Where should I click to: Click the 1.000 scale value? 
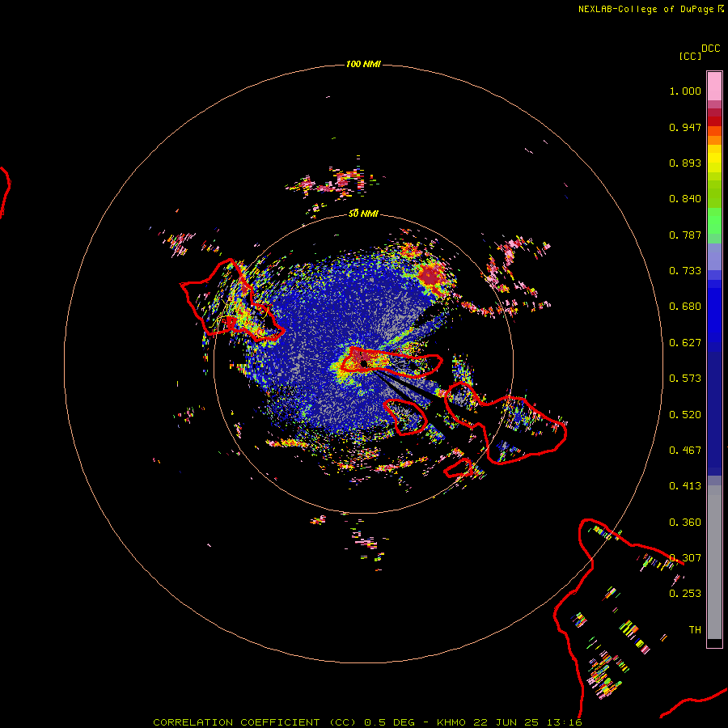pos(685,91)
